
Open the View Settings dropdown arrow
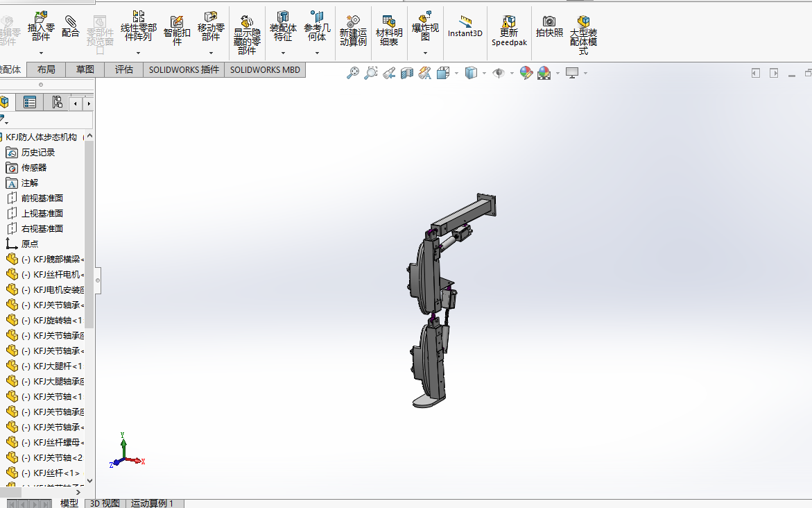coord(585,74)
